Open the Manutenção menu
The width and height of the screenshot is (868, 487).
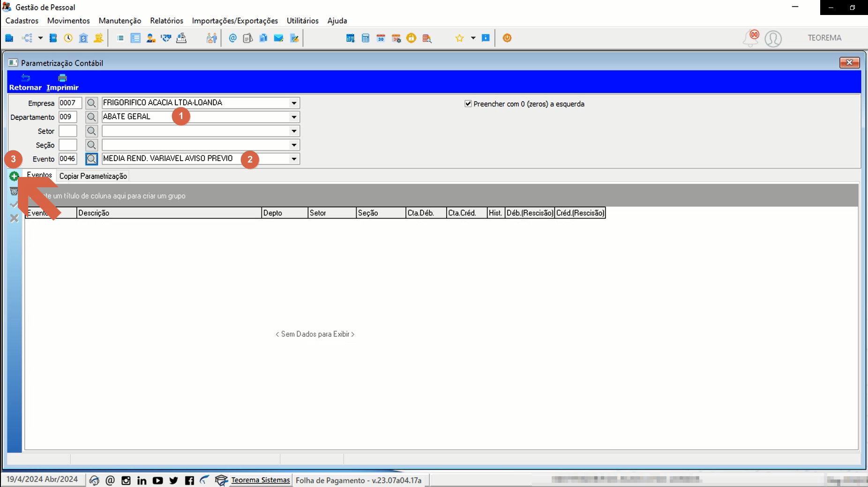(120, 21)
